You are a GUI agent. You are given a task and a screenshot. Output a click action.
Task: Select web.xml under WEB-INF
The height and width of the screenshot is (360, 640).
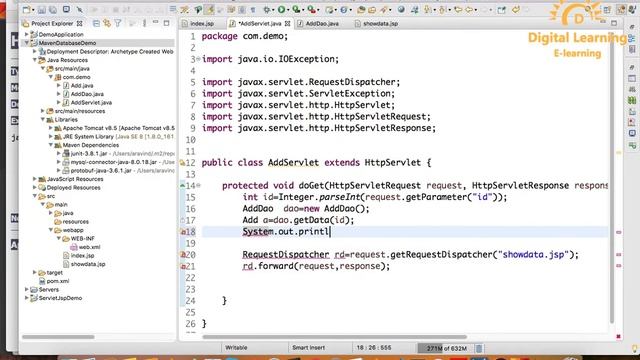coord(89,247)
